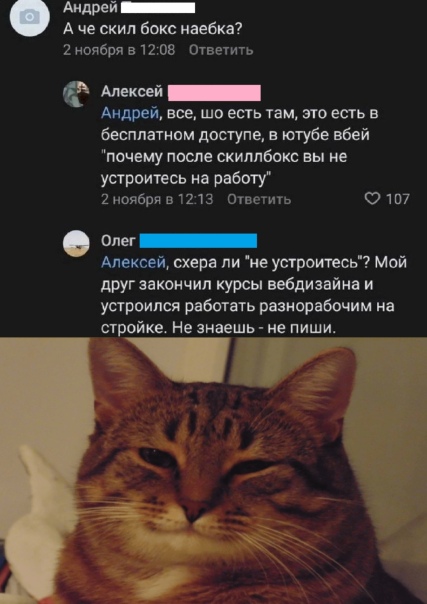Follow the blue Андрей mention in Алексей's reply
Image resolution: width=427 pixels, height=604 pixels.
(130, 114)
